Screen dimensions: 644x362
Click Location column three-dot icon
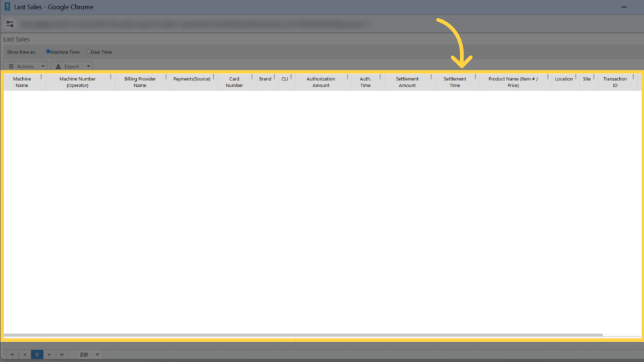pyautogui.click(x=576, y=77)
